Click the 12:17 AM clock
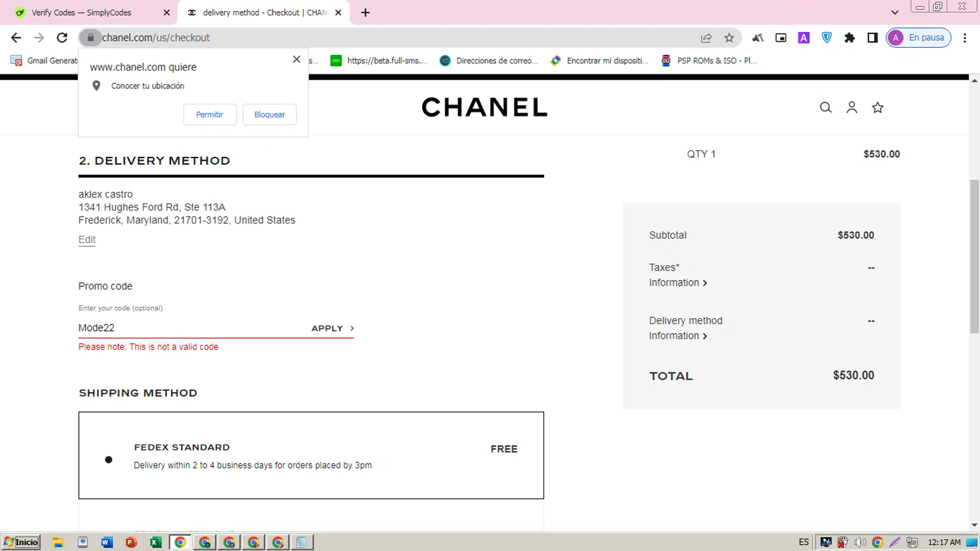Viewport: 980px width, 551px height. click(944, 542)
